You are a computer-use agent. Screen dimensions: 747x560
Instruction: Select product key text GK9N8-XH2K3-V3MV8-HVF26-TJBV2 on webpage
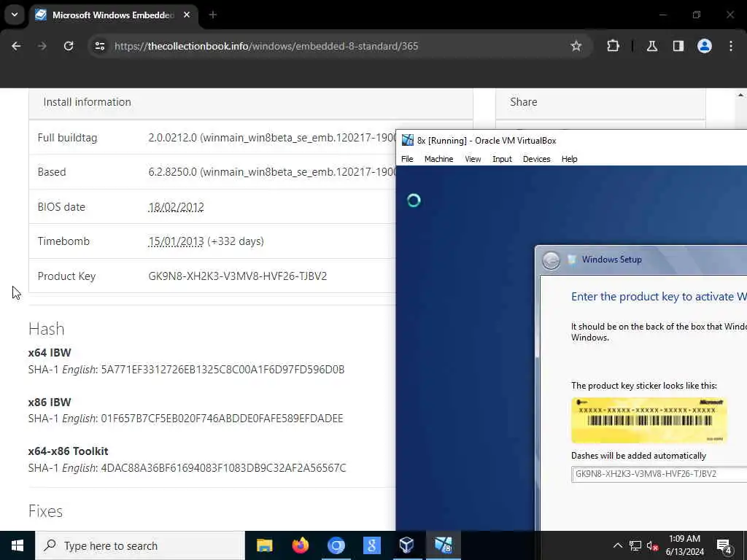click(x=238, y=276)
